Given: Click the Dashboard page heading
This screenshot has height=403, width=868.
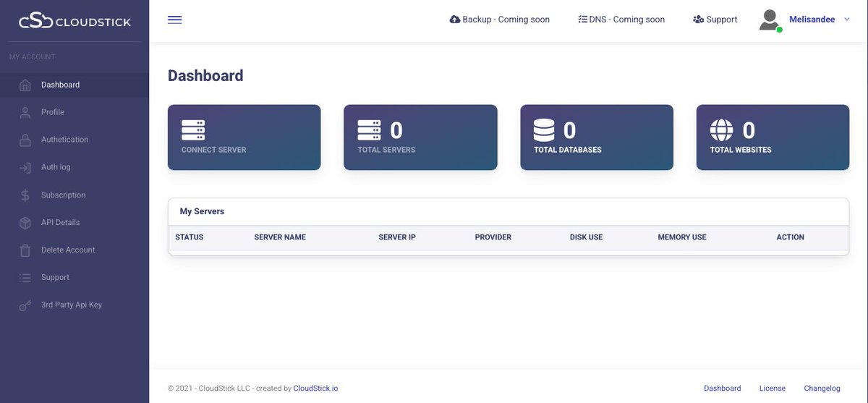Looking at the screenshot, I should click(205, 75).
